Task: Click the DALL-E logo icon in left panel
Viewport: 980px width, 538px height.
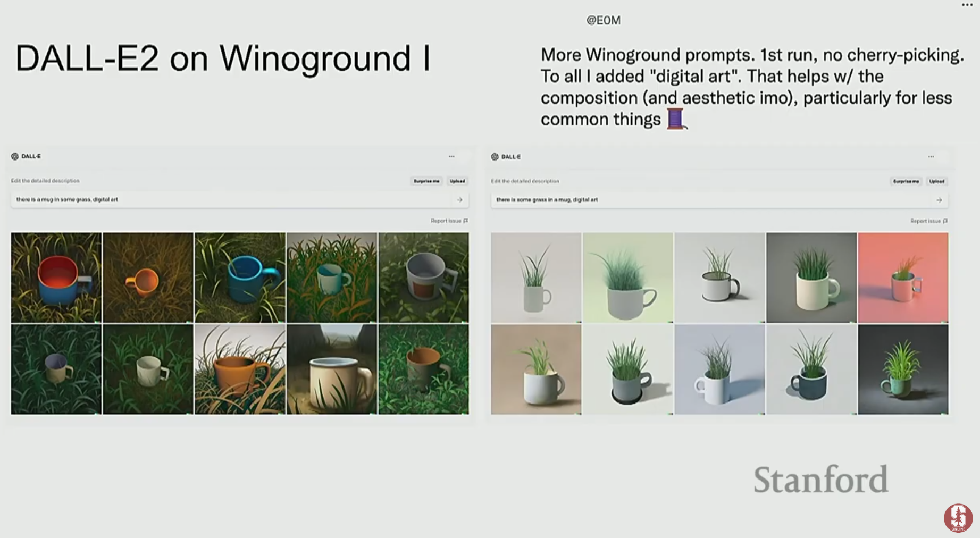Action: [15, 156]
